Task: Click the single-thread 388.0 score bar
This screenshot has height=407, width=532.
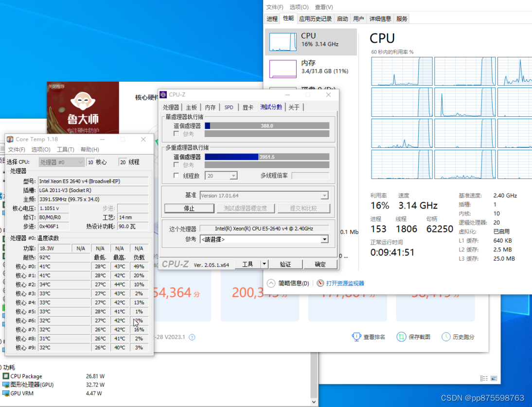Action: point(267,126)
